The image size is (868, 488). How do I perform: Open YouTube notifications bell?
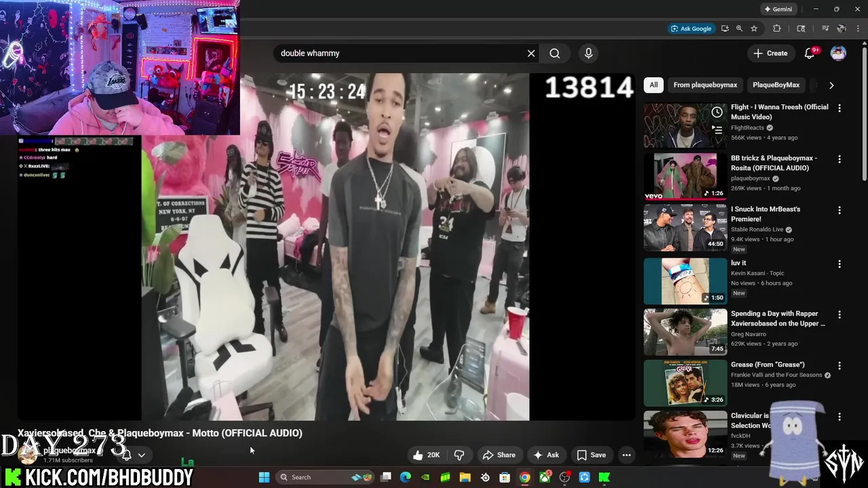coord(810,53)
